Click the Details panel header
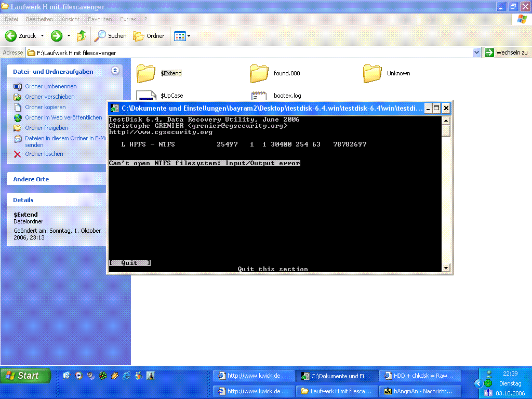Viewport: 532px width, 399px height. [56, 200]
